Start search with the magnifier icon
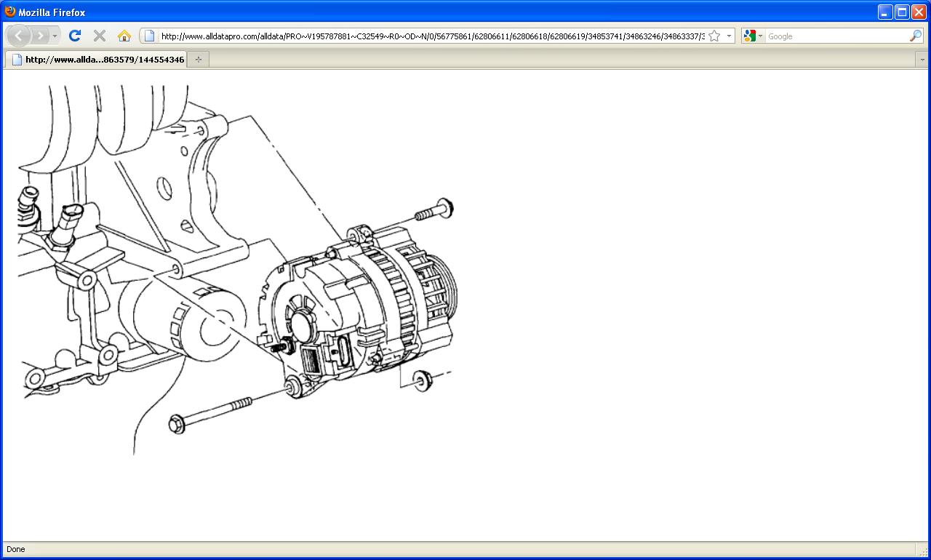This screenshot has height=560, width=931. click(x=916, y=36)
